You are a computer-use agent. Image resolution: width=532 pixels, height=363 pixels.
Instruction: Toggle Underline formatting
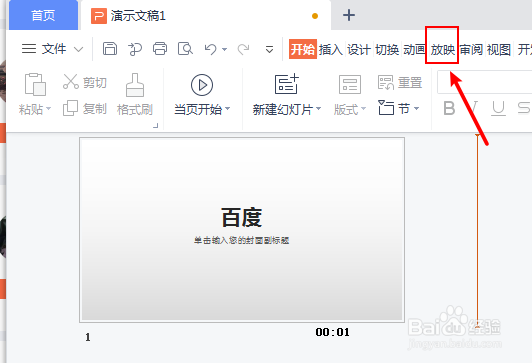coord(498,109)
